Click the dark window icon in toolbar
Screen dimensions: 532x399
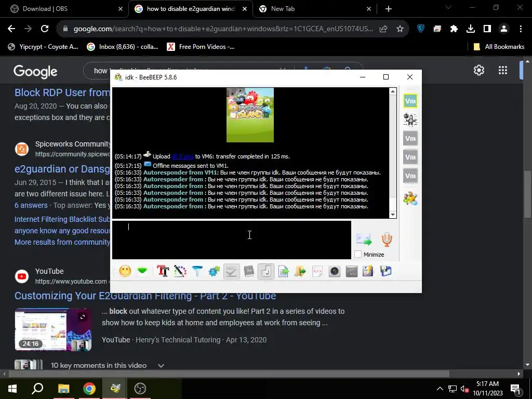352,271
